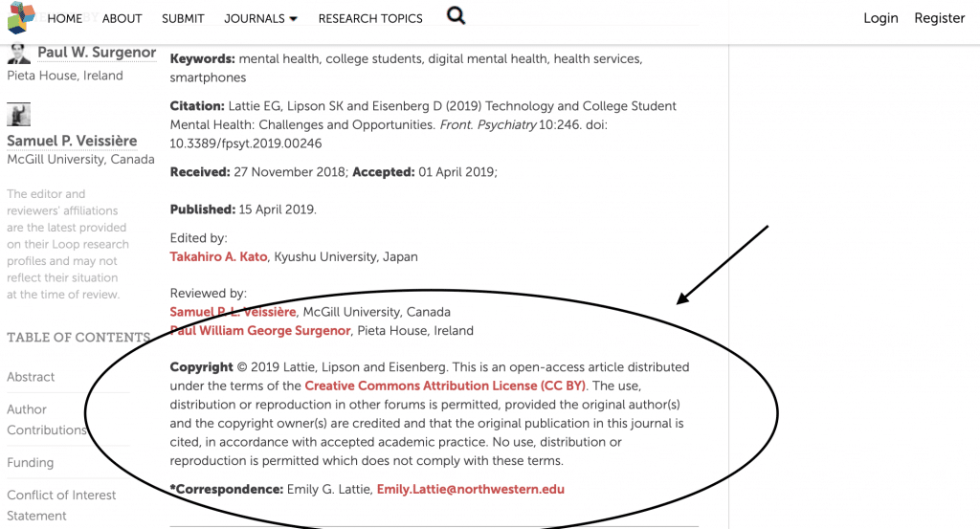Viewport: 980px width, 529px height.
Task: Open Paul W. Surgenor's profile name
Action: 97,53
